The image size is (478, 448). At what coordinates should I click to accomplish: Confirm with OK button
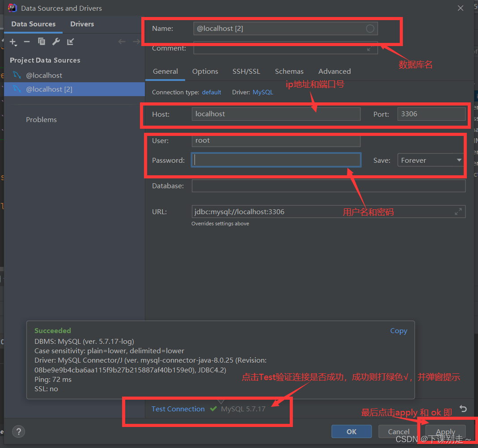click(351, 431)
